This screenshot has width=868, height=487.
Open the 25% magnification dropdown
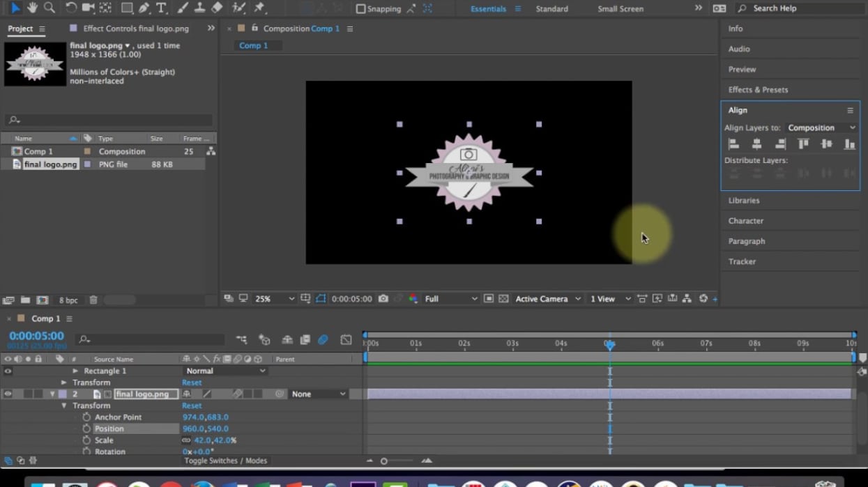(274, 299)
